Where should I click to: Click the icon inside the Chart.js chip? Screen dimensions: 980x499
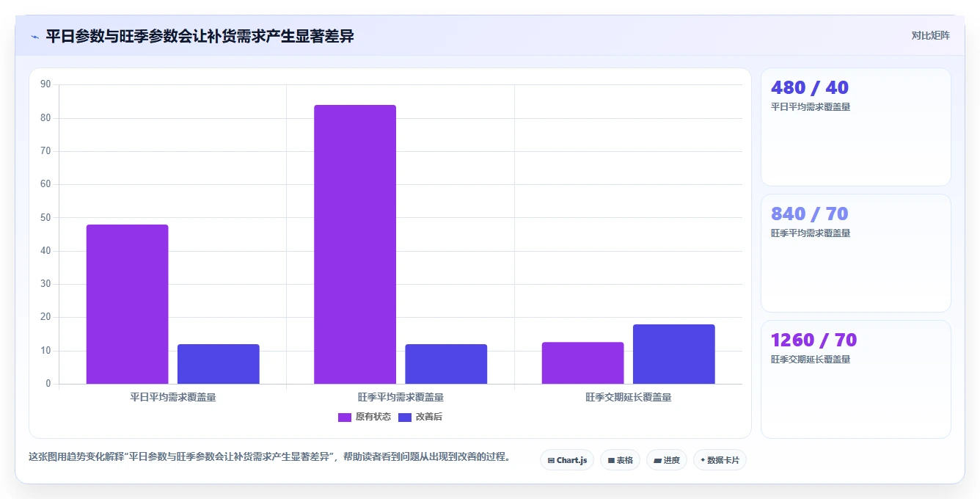551,461
